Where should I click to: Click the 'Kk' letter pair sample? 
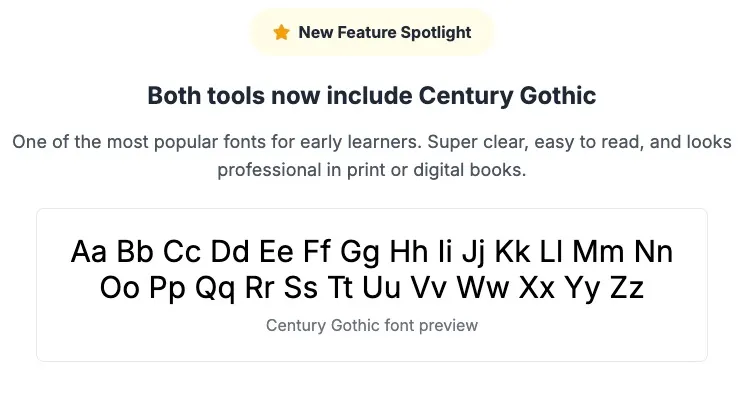(512, 252)
